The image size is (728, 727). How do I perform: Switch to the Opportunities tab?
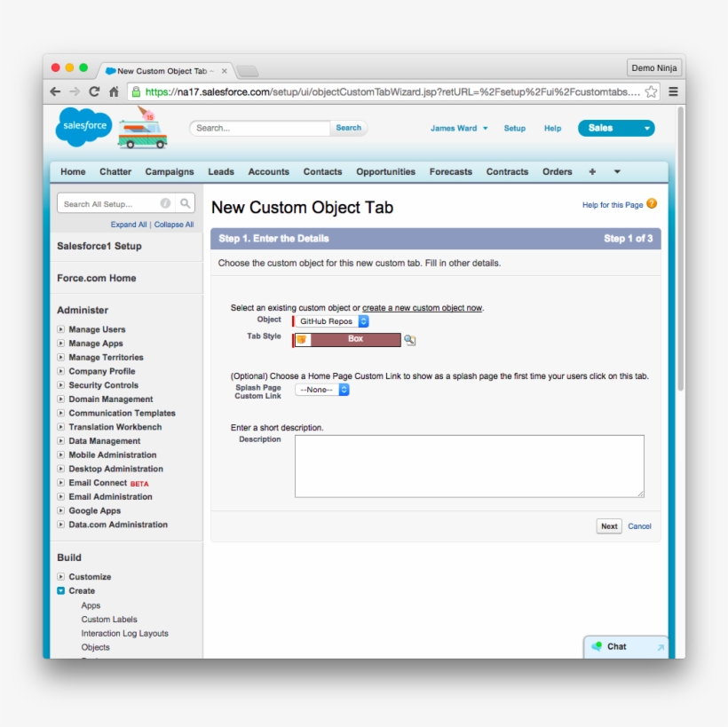pos(385,171)
